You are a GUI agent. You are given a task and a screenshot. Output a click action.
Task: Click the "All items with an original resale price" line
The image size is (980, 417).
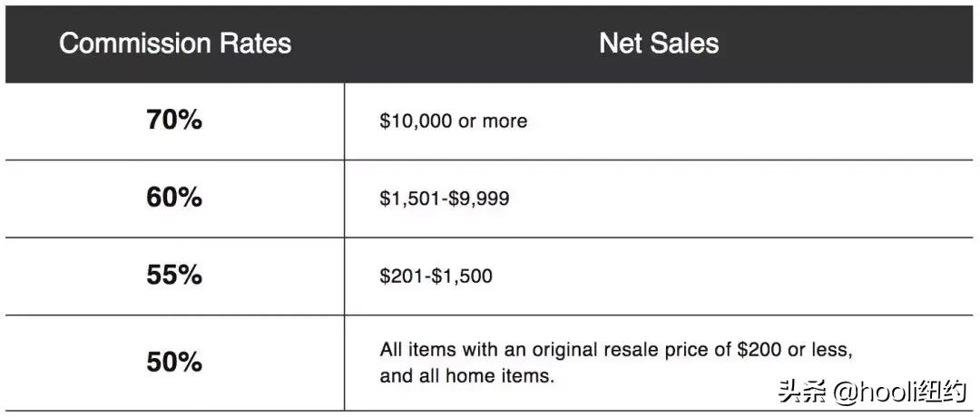click(616, 349)
